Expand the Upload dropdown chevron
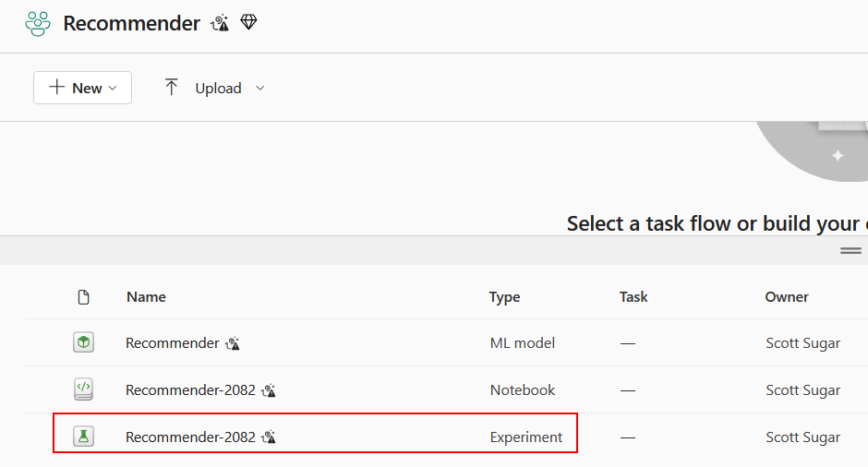The height and width of the screenshot is (467, 868). 259,88
